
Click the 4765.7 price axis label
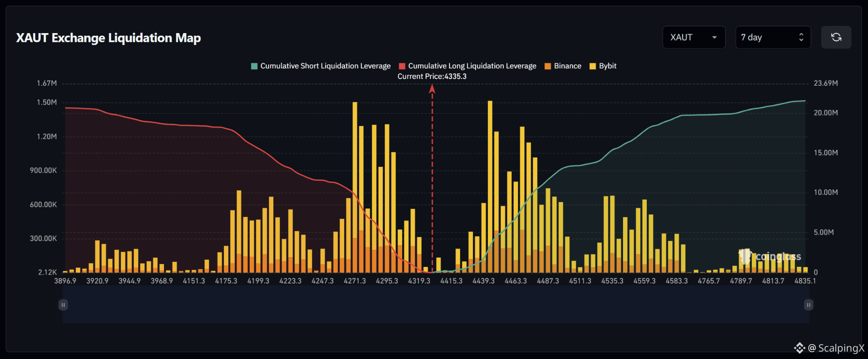pos(709,281)
